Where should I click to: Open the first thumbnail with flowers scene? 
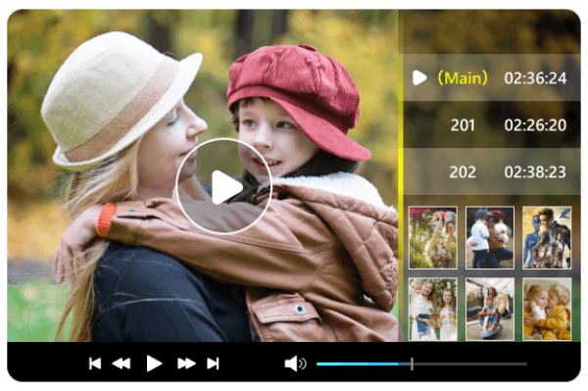tap(433, 237)
